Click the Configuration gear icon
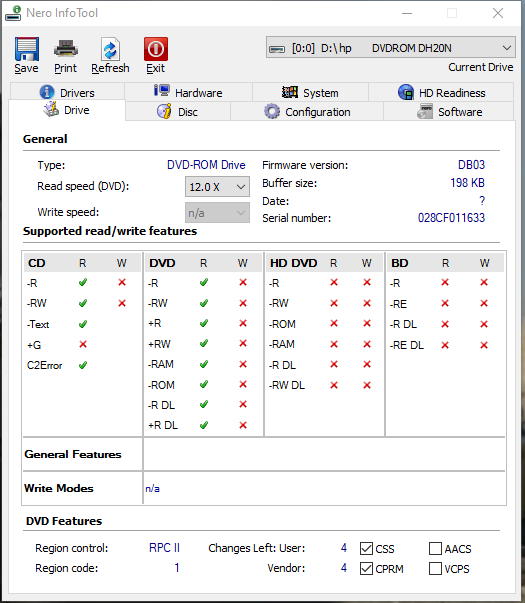Image resolution: width=525 pixels, height=603 pixels. (x=272, y=112)
